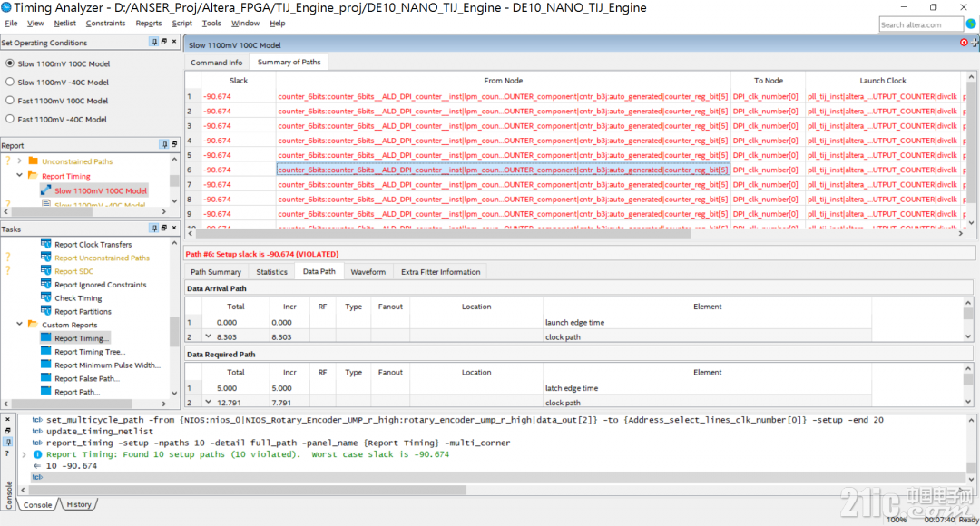The width and height of the screenshot is (980, 526).
Task: Collapse the Custom Reports folder
Action: point(19,325)
